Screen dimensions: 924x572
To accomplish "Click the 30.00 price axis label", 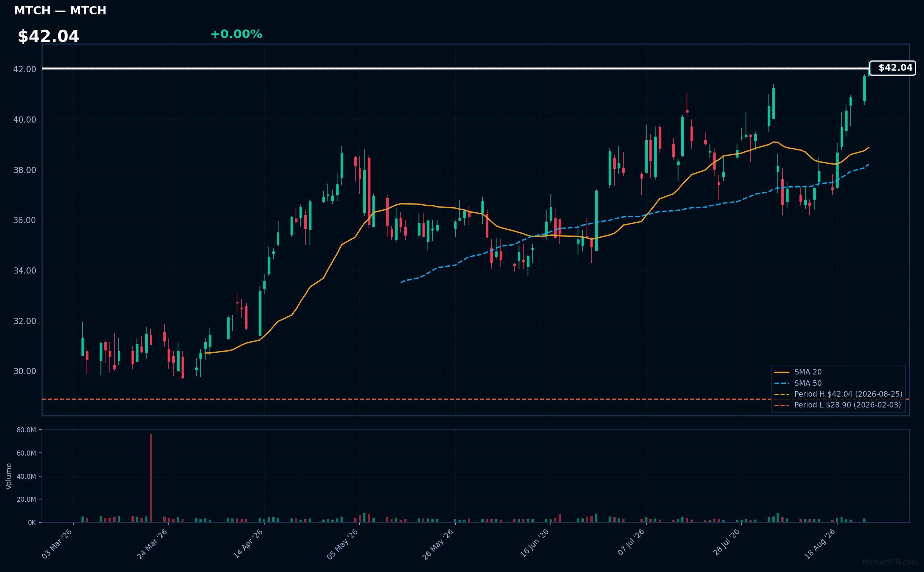I will [x=25, y=371].
